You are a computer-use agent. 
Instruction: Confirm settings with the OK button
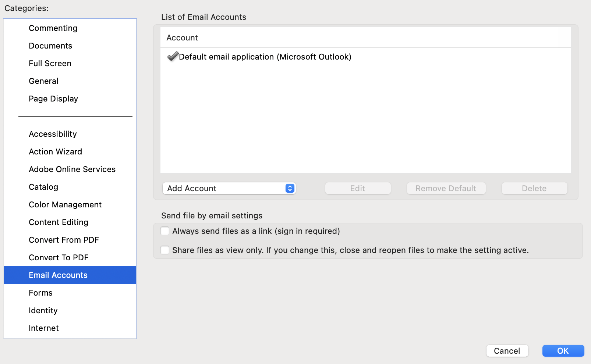(563, 351)
